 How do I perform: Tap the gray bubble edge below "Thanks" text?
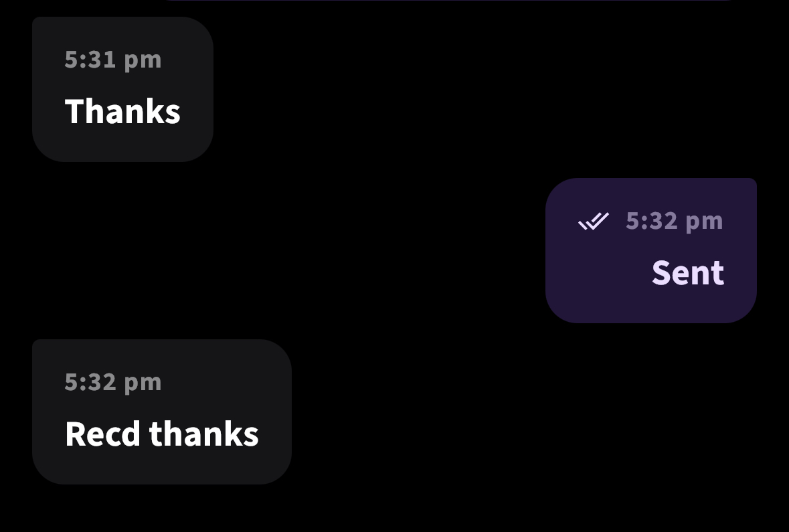pos(122,149)
